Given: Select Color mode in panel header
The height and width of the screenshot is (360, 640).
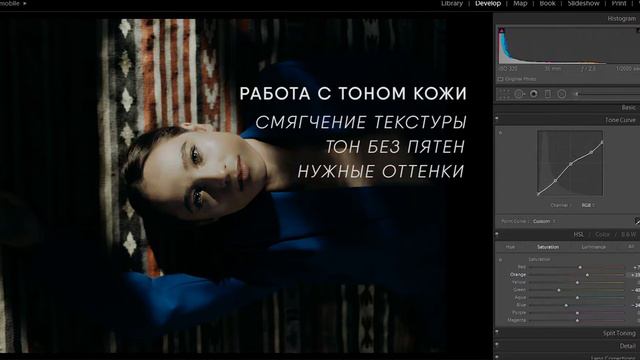Looking at the screenshot, I should point(602,235).
